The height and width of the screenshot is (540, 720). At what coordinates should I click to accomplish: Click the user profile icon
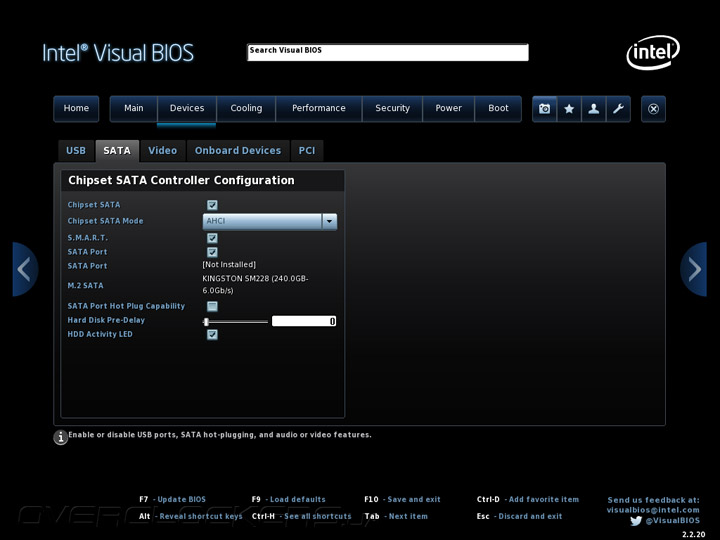coord(594,109)
